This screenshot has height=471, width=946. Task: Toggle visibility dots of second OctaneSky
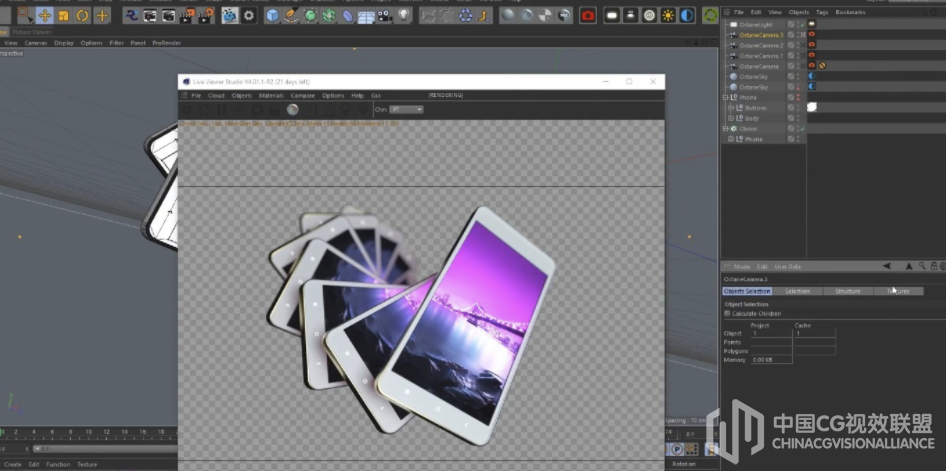point(798,87)
